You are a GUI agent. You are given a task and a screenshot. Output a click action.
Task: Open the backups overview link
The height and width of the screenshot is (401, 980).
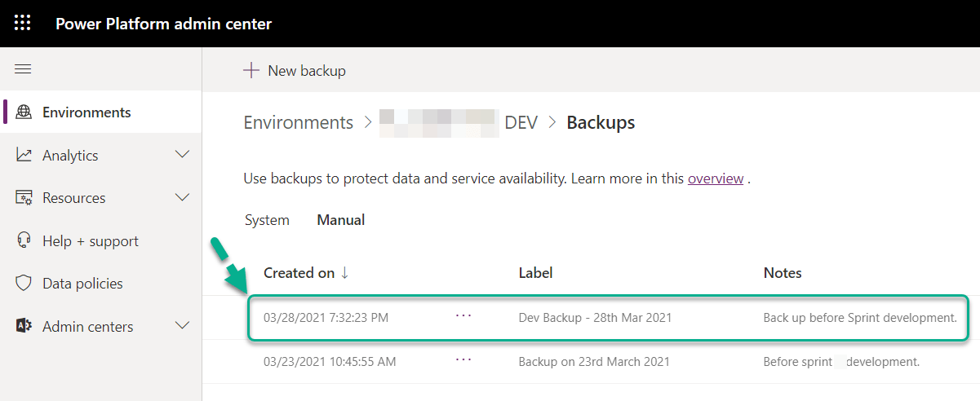pos(715,178)
